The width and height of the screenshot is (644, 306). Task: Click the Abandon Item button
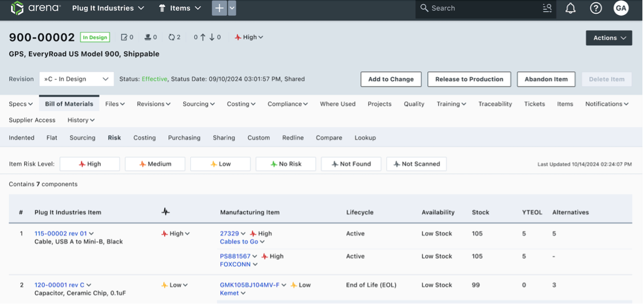click(546, 80)
